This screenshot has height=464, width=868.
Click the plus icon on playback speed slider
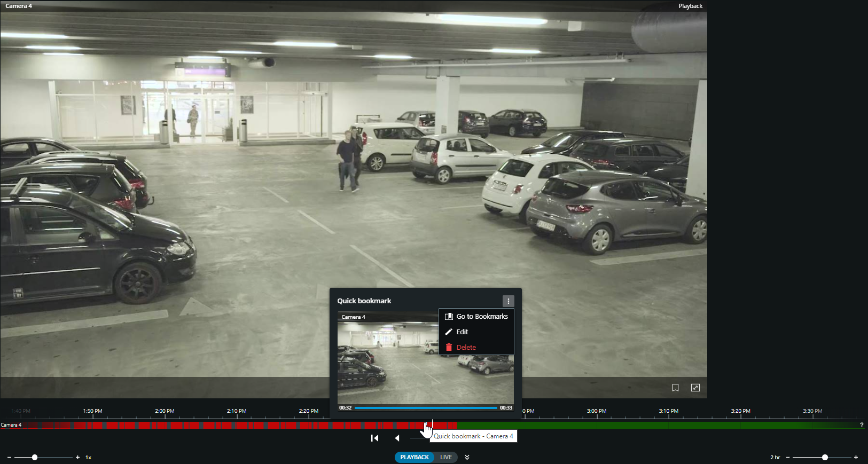[x=77, y=458]
